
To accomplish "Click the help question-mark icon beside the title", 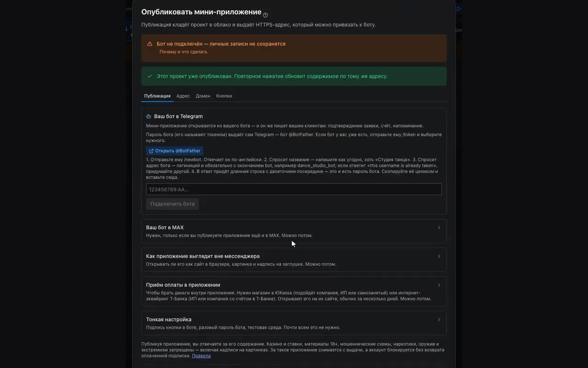I will pos(266,15).
